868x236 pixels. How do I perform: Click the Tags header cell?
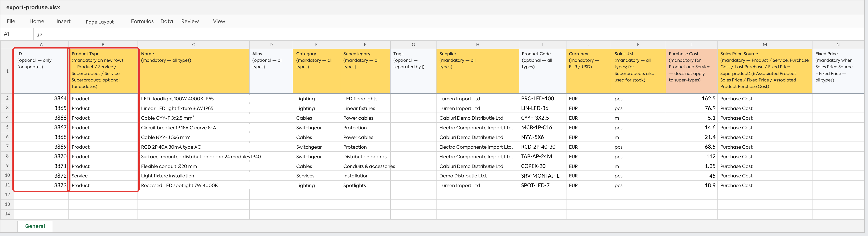pyautogui.click(x=413, y=71)
